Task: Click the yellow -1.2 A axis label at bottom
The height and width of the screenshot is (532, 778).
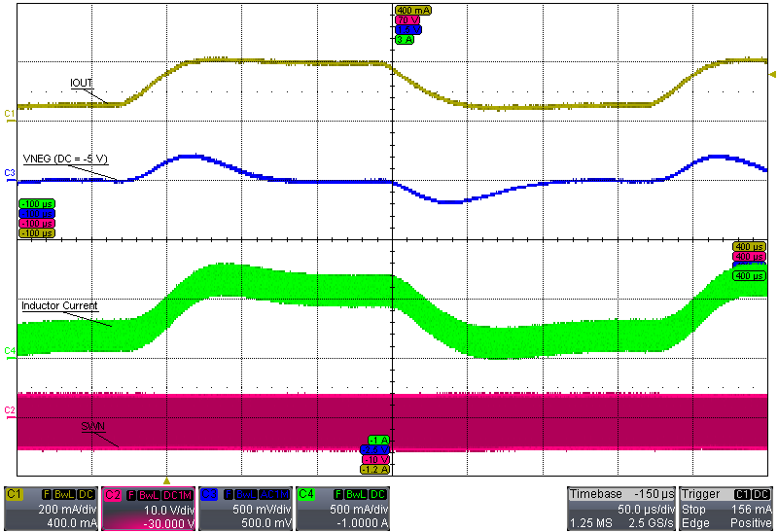Action: pos(374,470)
